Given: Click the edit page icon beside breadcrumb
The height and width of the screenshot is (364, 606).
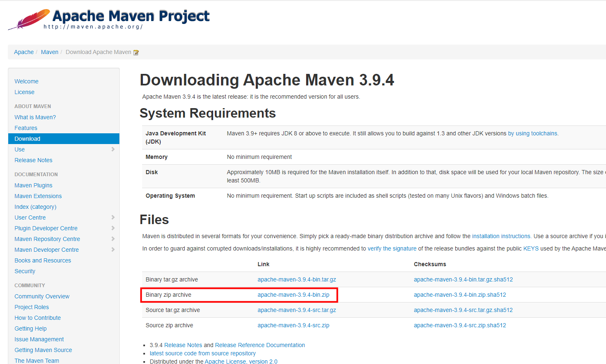Looking at the screenshot, I should pos(136,52).
